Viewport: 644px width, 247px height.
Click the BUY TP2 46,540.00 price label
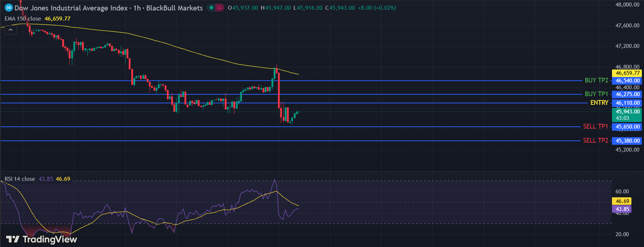[627, 81]
